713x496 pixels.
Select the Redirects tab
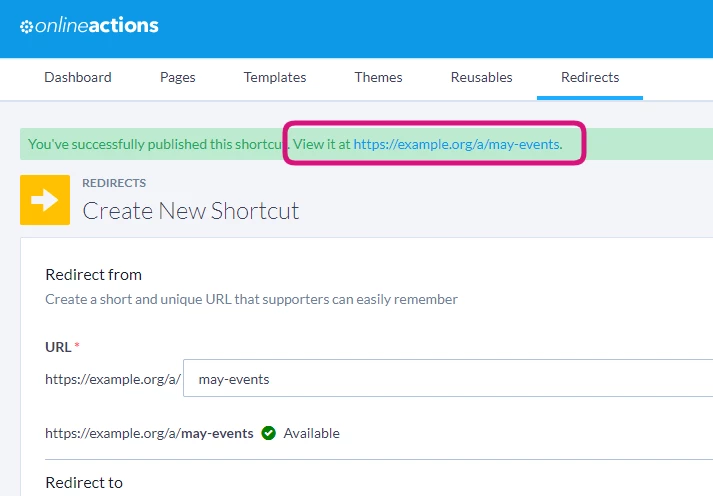(590, 77)
